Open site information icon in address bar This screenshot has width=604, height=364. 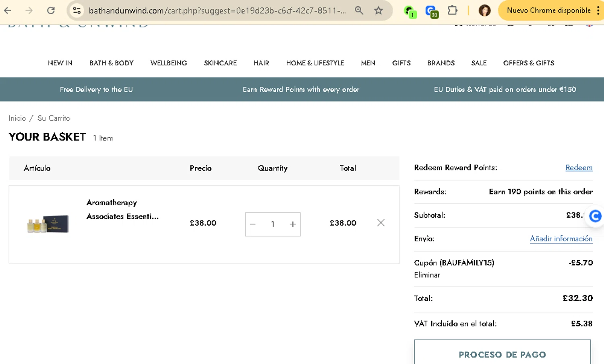(77, 10)
